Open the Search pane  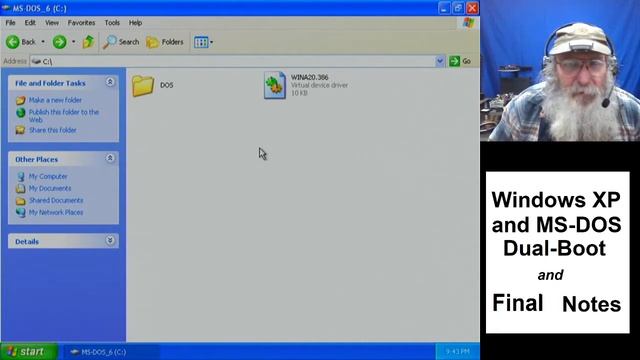pyautogui.click(x=121, y=42)
